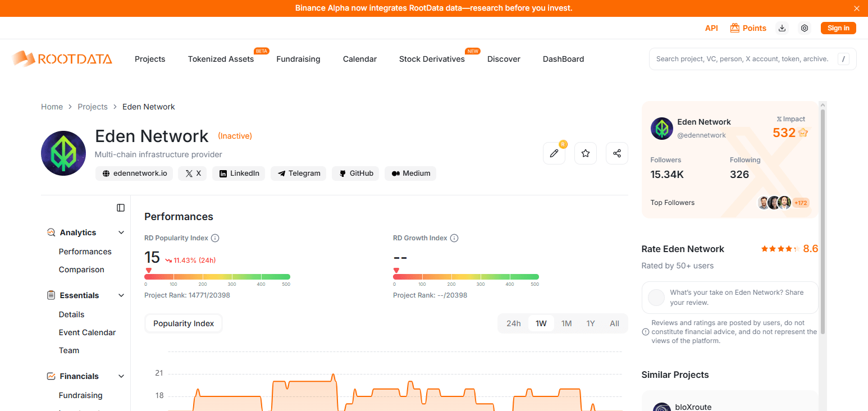868x411 pixels.
Task: Select the 1Y time range
Action: [x=591, y=323]
